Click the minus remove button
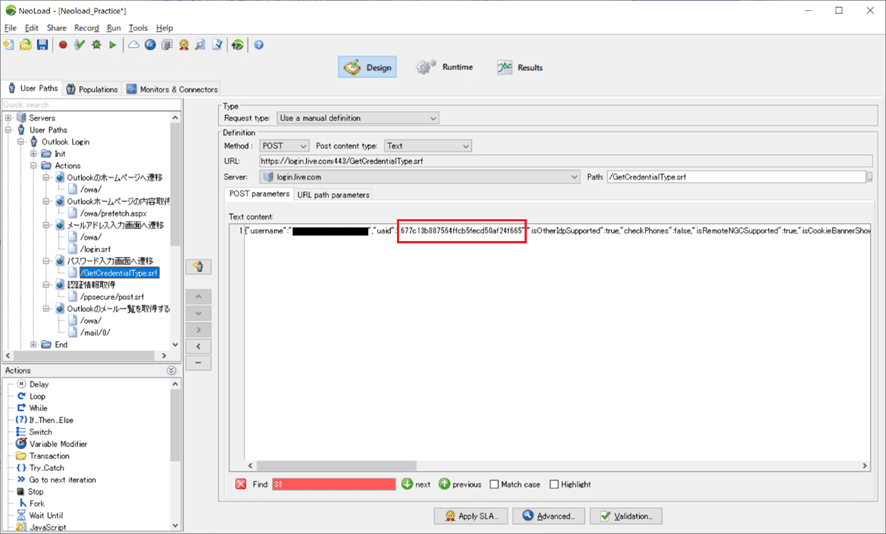This screenshot has width=886, height=534. point(198,362)
